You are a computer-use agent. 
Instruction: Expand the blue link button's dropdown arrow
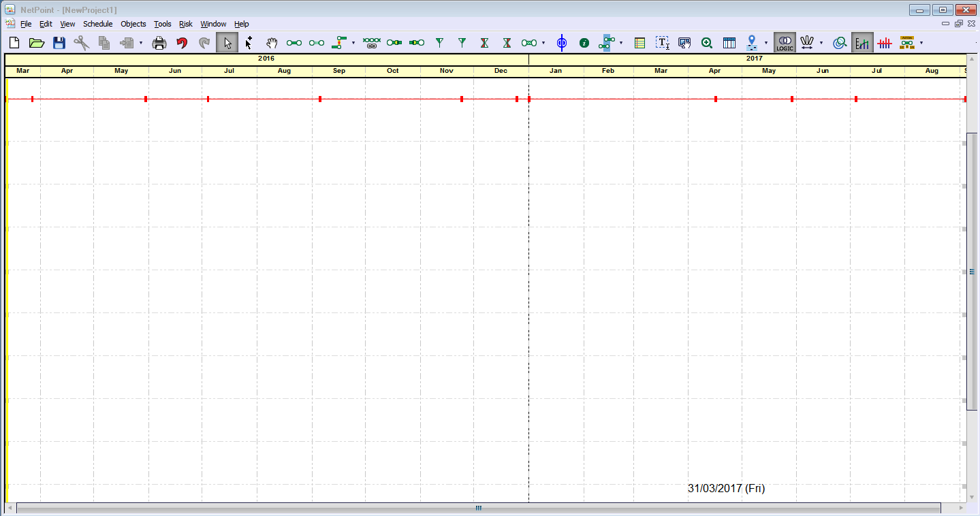(x=620, y=43)
